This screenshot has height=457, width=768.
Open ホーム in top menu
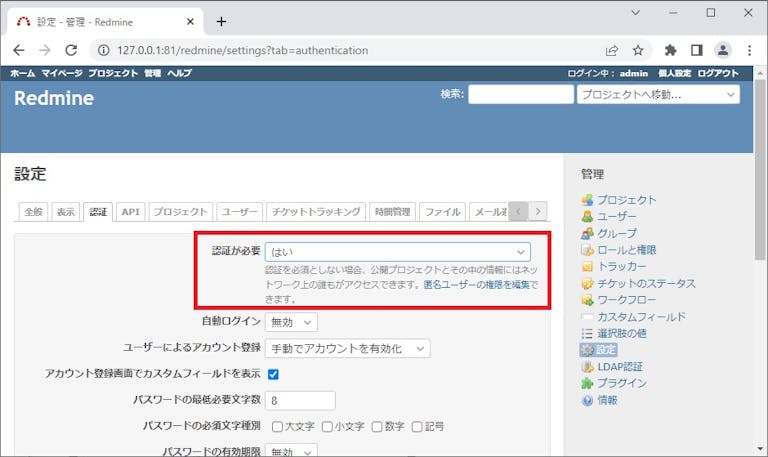pos(23,73)
